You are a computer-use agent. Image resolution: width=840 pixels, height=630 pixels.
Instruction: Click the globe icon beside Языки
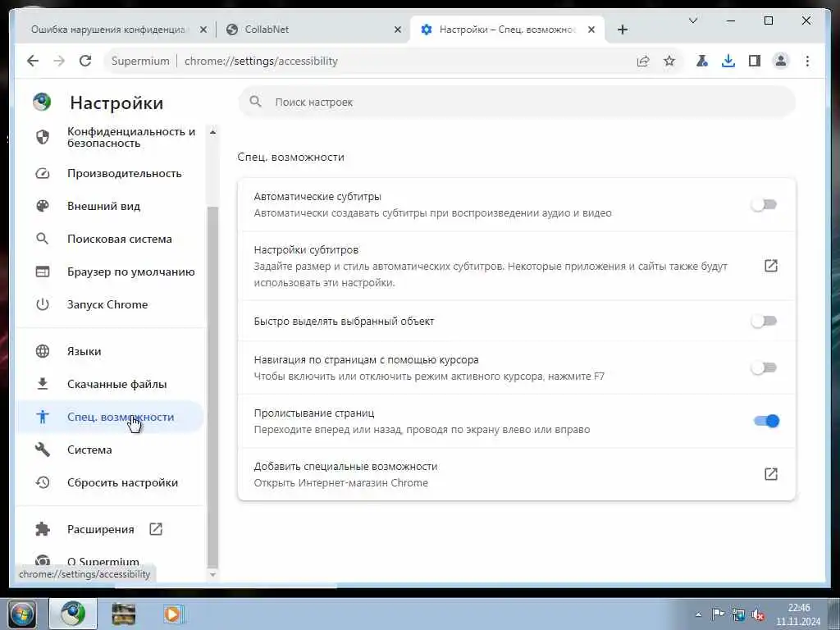coord(43,351)
